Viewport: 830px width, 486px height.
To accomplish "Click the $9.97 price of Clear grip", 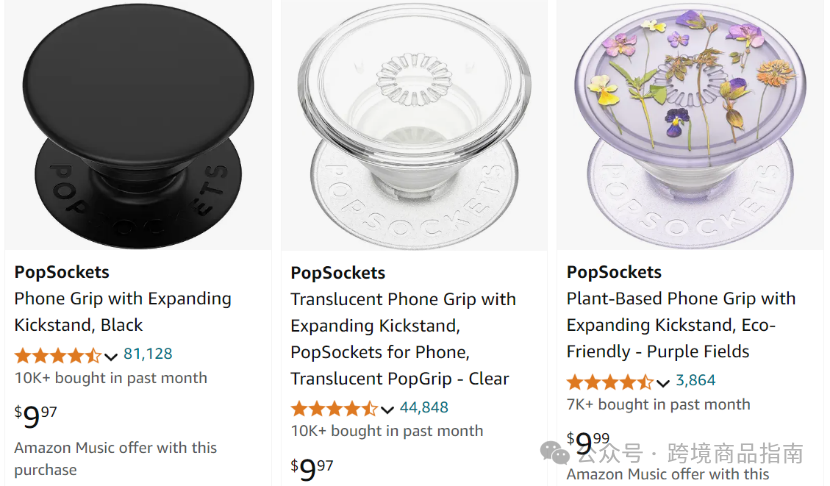I will tap(312, 469).
